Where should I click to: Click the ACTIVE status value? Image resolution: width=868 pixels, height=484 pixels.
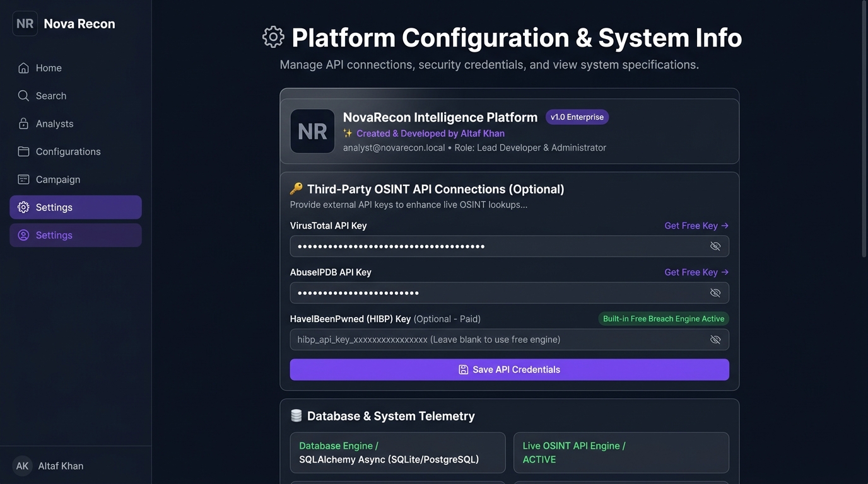539,459
